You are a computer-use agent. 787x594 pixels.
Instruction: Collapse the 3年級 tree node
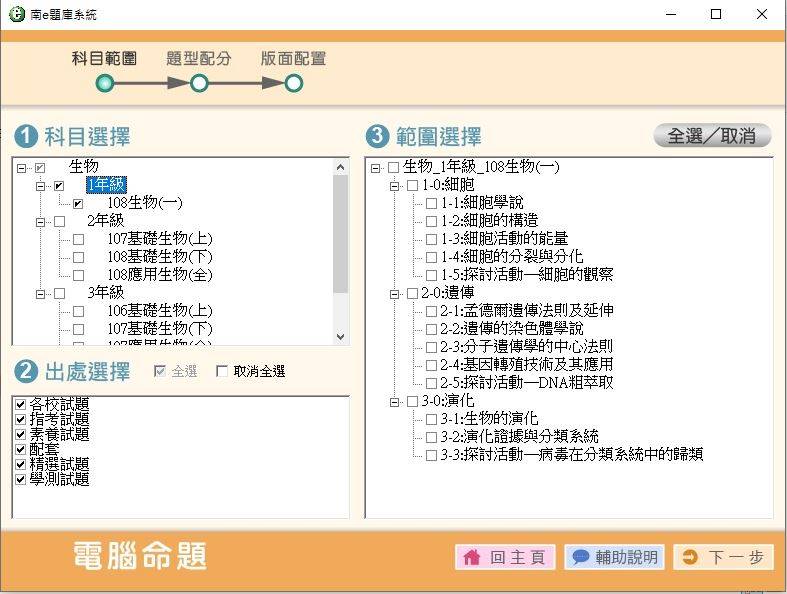(40, 293)
